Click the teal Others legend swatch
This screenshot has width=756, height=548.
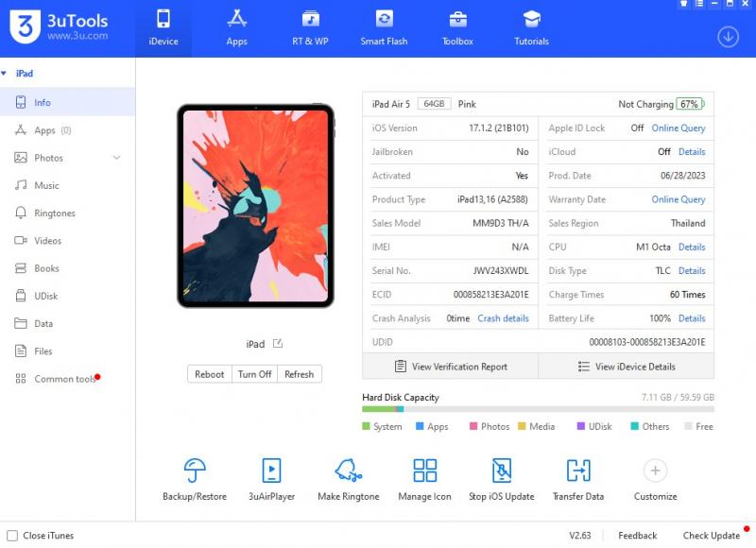point(635,426)
